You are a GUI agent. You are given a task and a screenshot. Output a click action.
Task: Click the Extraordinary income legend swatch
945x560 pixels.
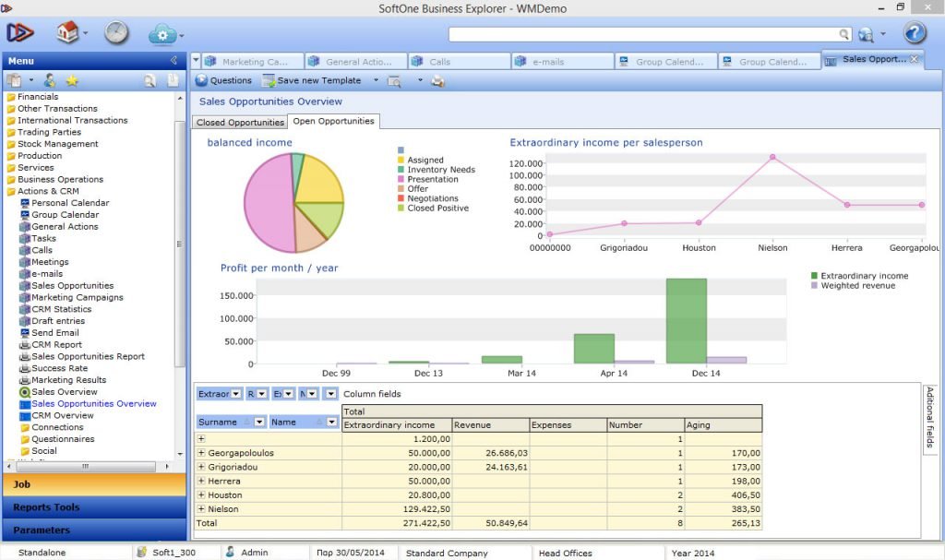point(814,276)
